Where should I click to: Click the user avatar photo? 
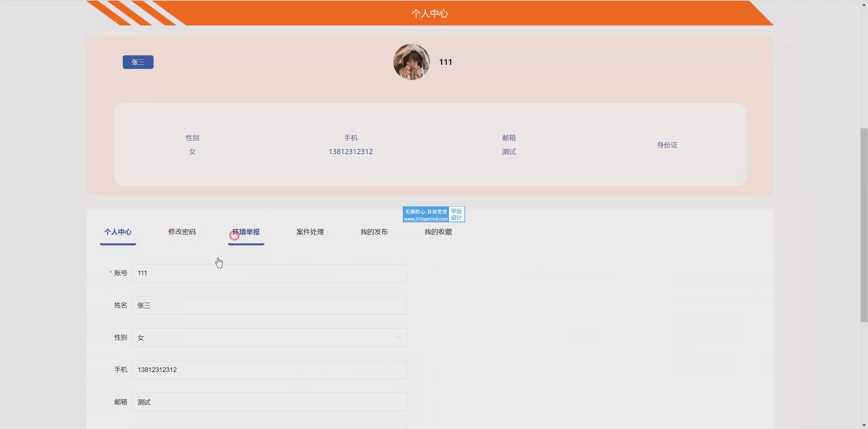pos(411,62)
